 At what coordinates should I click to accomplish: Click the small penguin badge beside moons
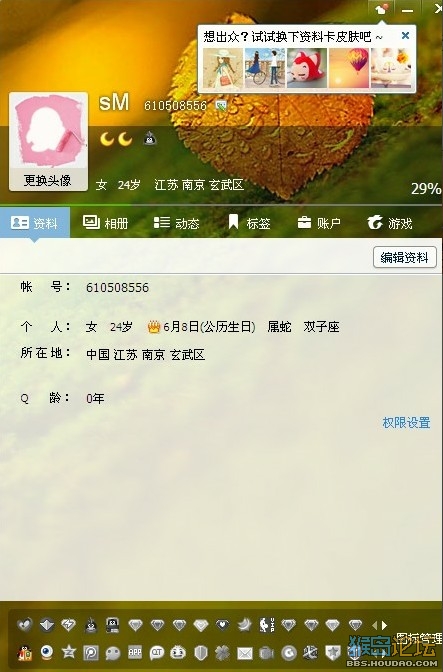coord(150,138)
